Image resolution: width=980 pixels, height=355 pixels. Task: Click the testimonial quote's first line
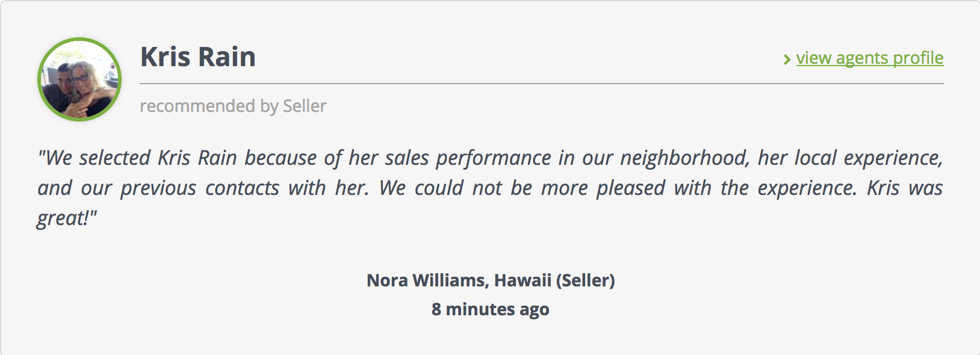(x=490, y=158)
